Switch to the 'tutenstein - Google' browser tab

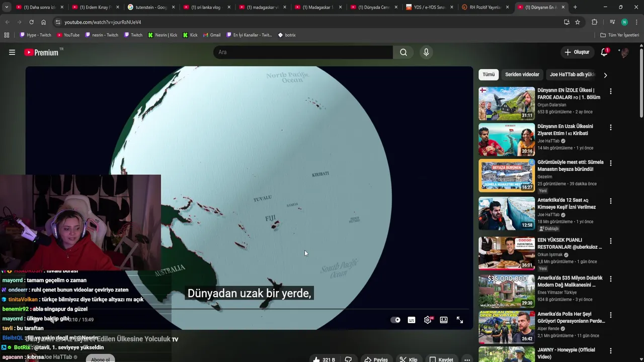150,7
